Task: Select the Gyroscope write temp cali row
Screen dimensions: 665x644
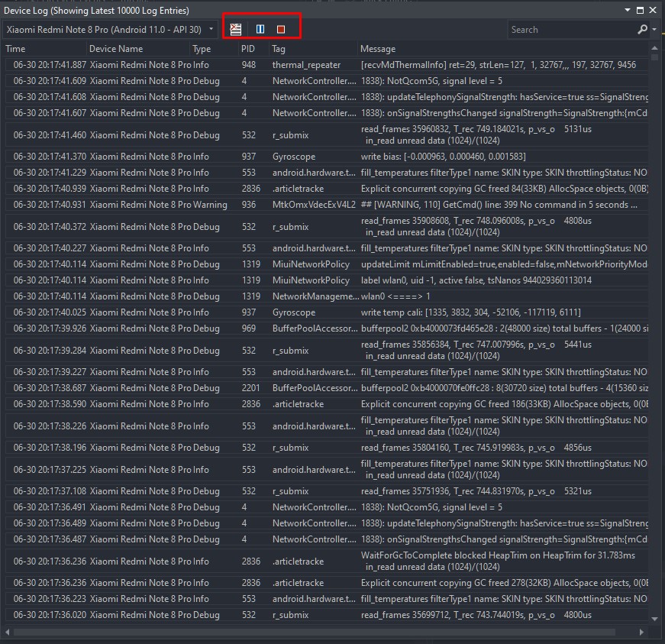Action: 327,312
